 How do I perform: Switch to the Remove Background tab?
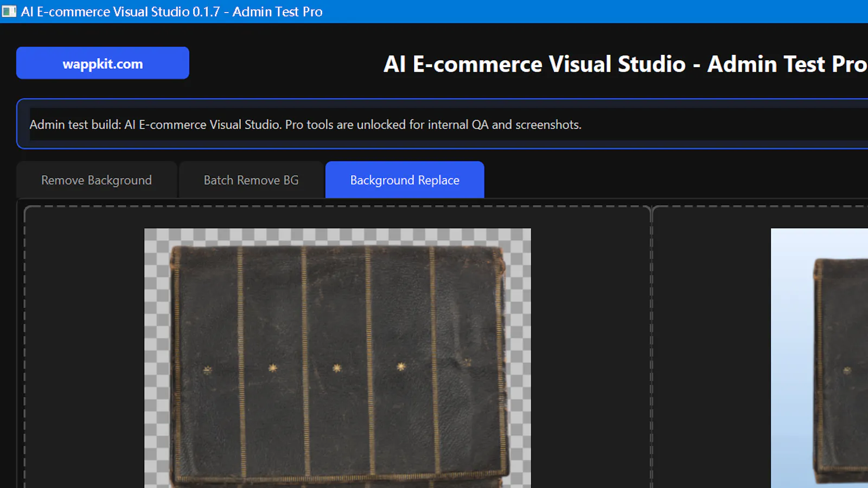[97, 180]
